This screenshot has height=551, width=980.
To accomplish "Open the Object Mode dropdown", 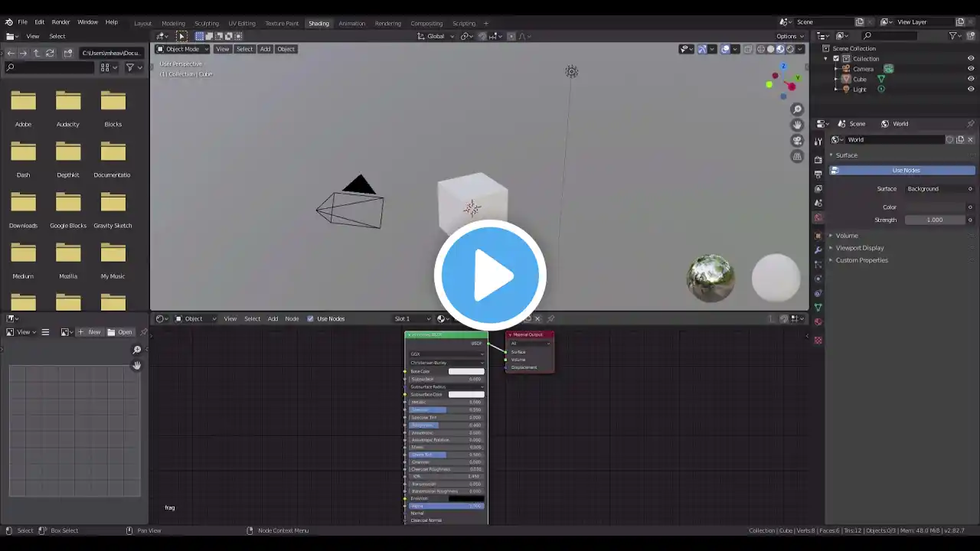I will (182, 49).
